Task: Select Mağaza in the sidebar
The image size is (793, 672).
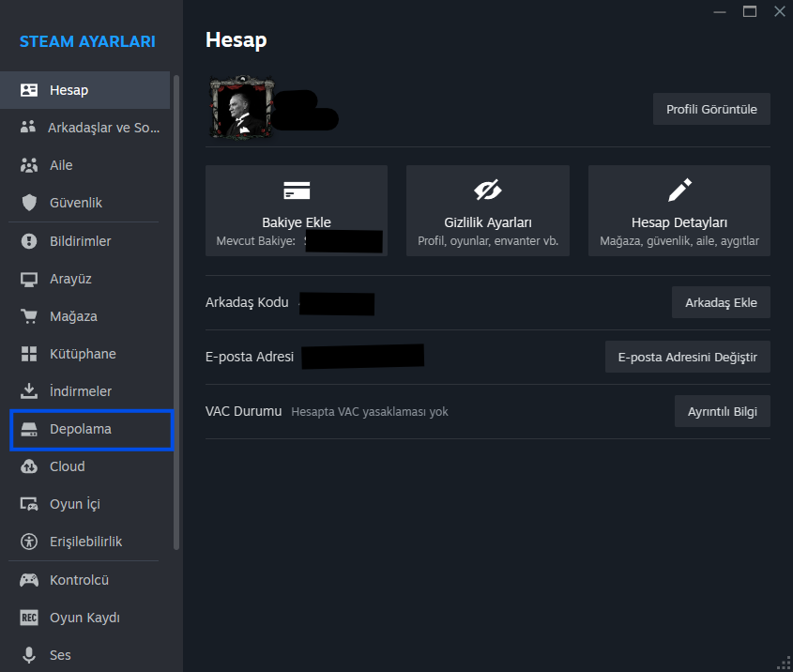Action: (85, 316)
